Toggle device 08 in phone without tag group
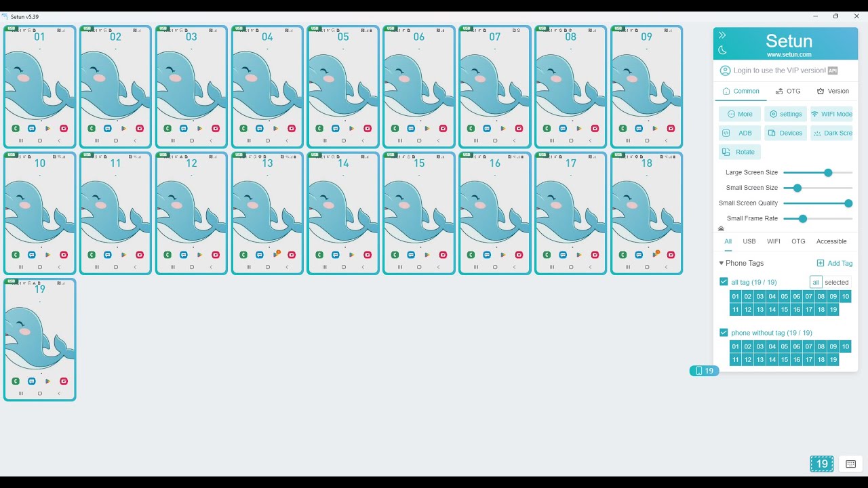The height and width of the screenshot is (488, 868). click(x=821, y=346)
